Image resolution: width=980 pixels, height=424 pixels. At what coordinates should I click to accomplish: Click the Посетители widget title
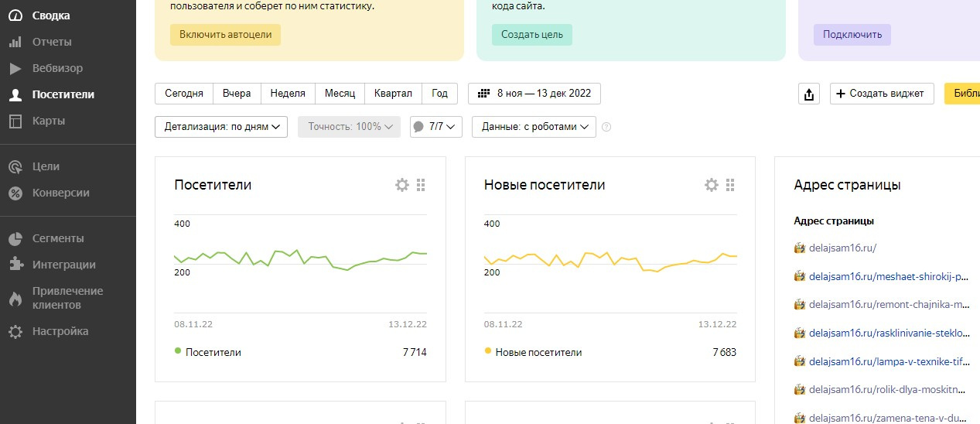coord(213,185)
